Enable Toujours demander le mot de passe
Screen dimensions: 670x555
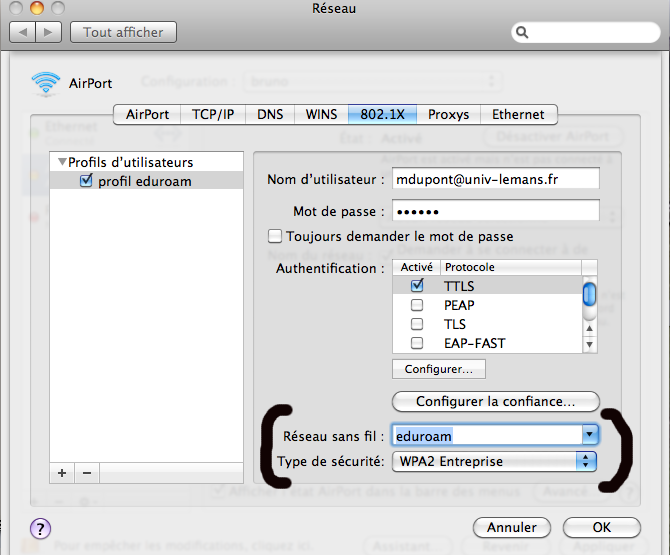[x=275, y=237]
